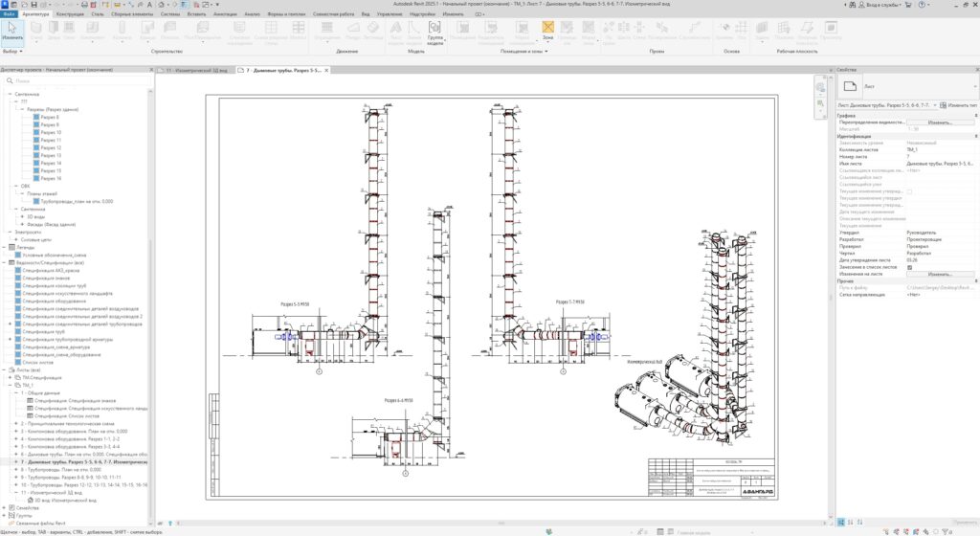The width and height of the screenshot is (980, 536).
Task: Click the Листы (все) sheets icon
Action: (11, 370)
